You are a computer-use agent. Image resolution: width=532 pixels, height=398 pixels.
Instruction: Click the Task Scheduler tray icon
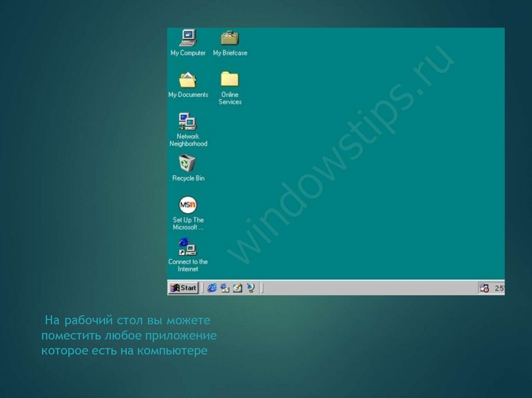[484, 288]
